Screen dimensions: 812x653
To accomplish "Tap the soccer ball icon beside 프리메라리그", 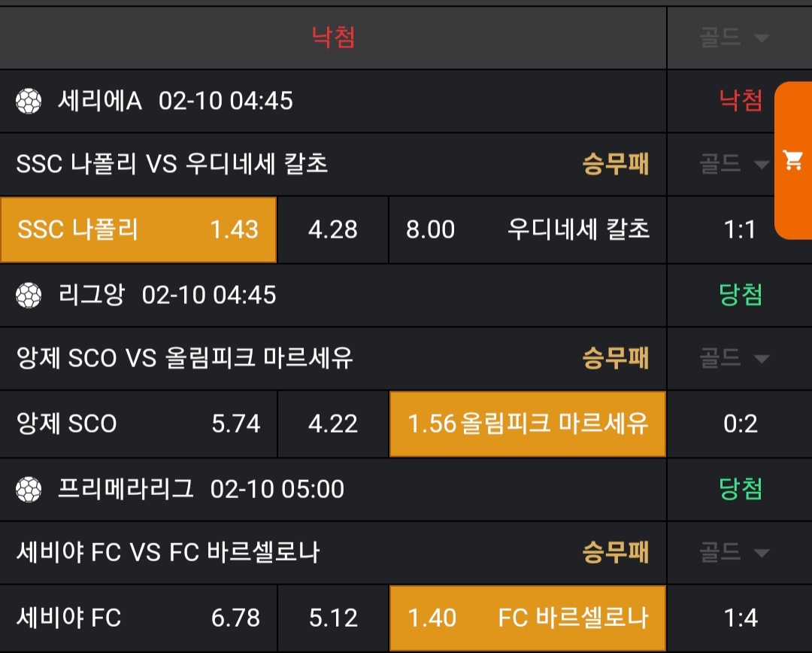I will [29, 489].
